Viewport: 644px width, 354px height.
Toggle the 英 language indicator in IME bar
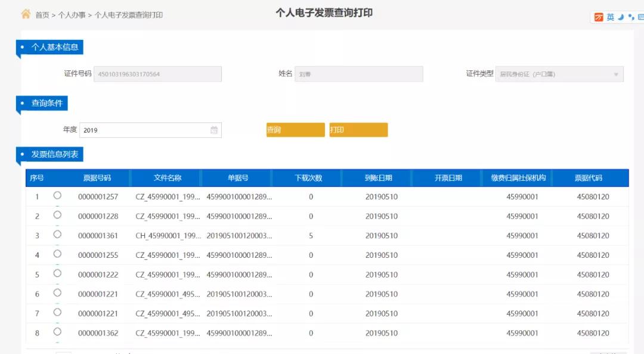click(611, 17)
